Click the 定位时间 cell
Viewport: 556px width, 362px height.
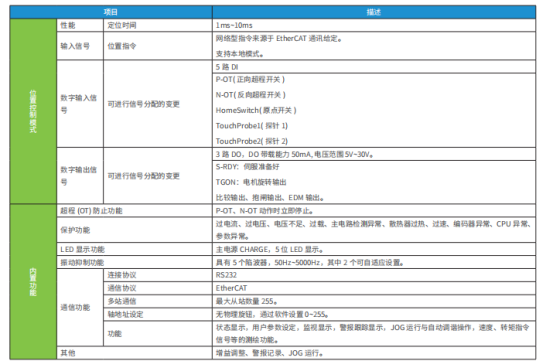click(x=158, y=25)
